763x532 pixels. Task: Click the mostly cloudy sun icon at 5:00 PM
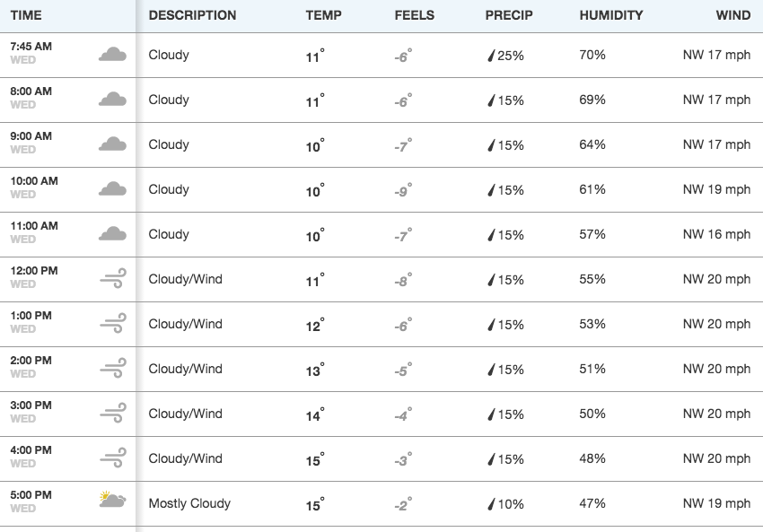pyautogui.click(x=112, y=500)
